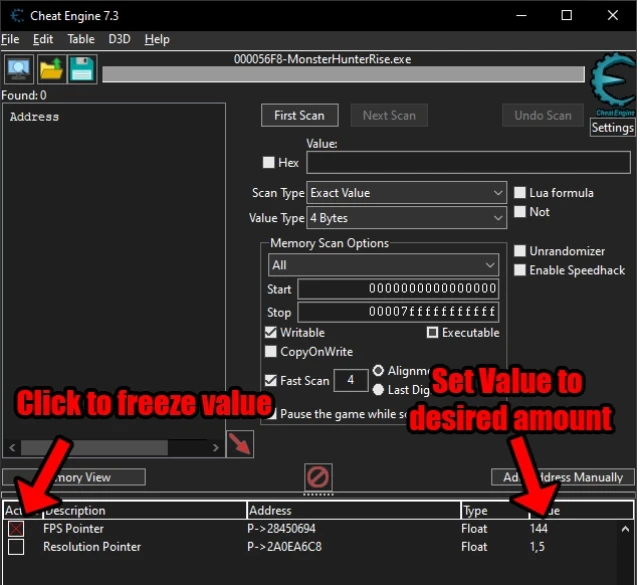640x585 pixels.
Task: Click the Start address field
Action: coord(398,289)
